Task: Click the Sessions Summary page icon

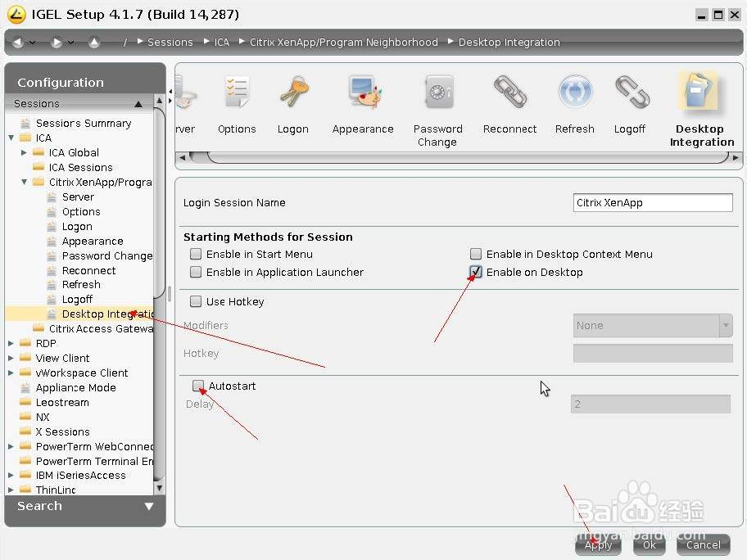Action: click(25, 124)
